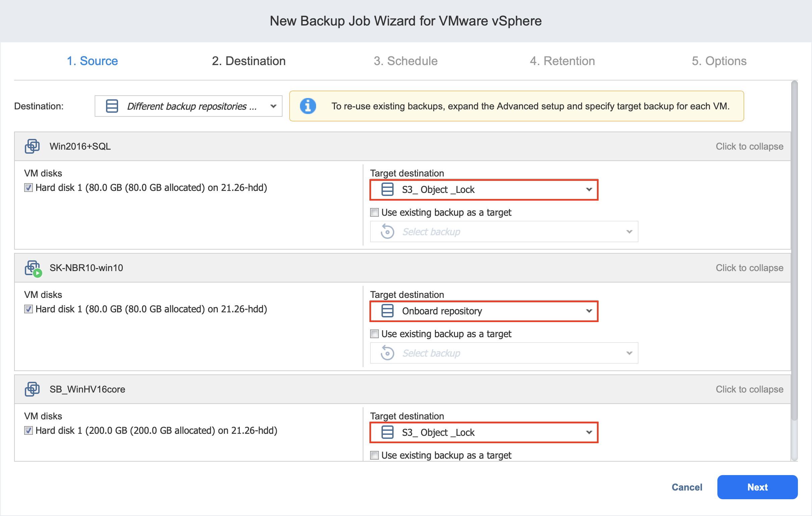Click the repository icon in SB_WinHV16core target destination
This screenshot has width=812, height=516.
coord(387,432)
